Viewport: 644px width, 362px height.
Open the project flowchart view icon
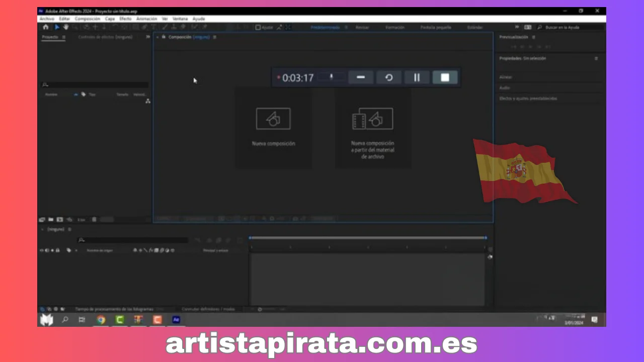tap(148, 101)
